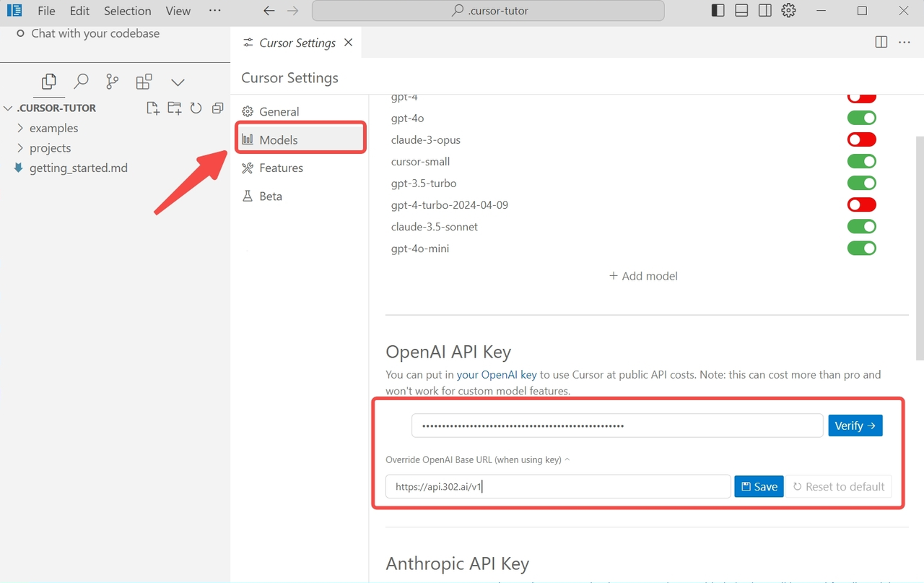Open the Search view magnifier icon
The width and height of the screenshot is (924, 583).
[81, 82]
